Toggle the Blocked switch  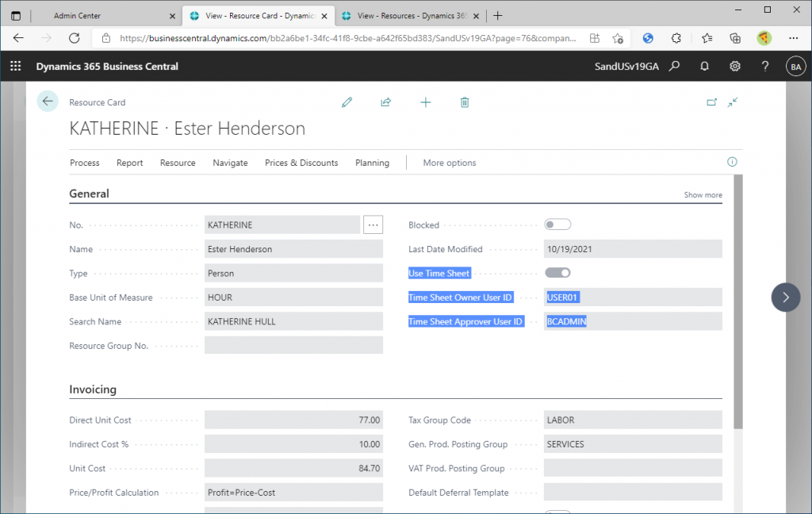[x=557, y=224]
